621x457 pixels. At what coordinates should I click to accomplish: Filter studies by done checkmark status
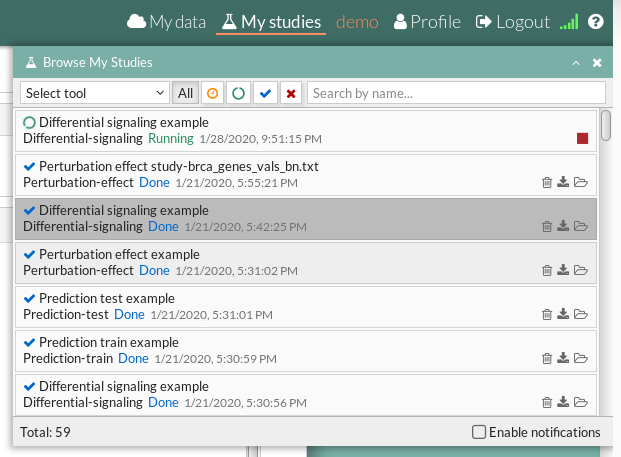click(265, 93)
